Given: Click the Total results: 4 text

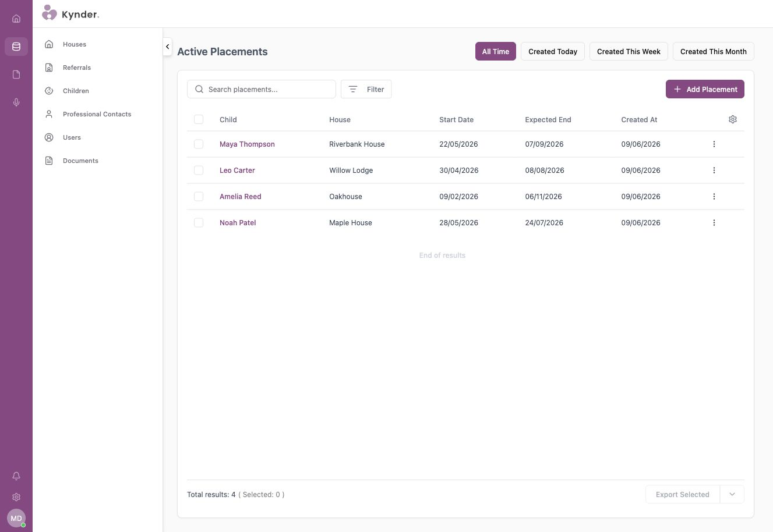Looking at the screenshot, I should click(x=211, y=494).
